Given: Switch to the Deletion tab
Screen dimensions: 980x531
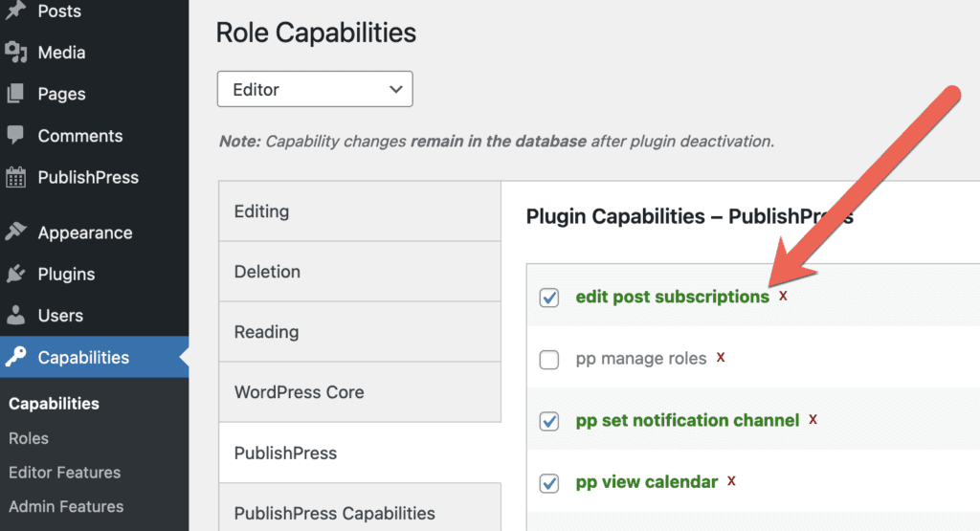Looking at the screenshot, I should (x=360, y=272).
